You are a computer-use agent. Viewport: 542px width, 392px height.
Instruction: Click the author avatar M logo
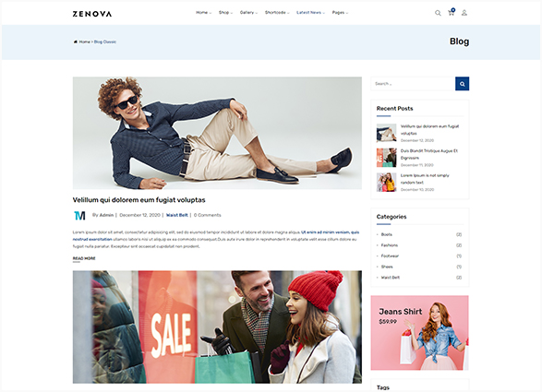click(x=79, y=216)
